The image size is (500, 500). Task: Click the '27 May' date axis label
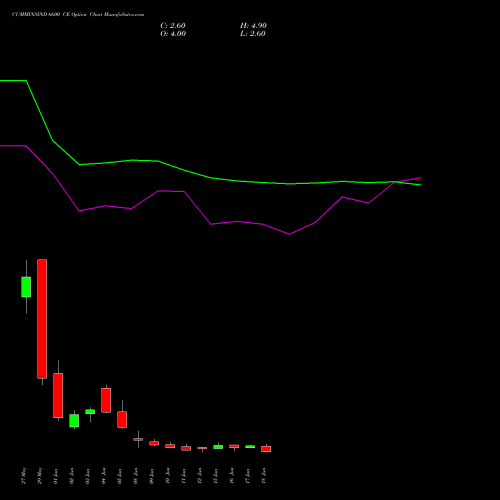point(24,476)
